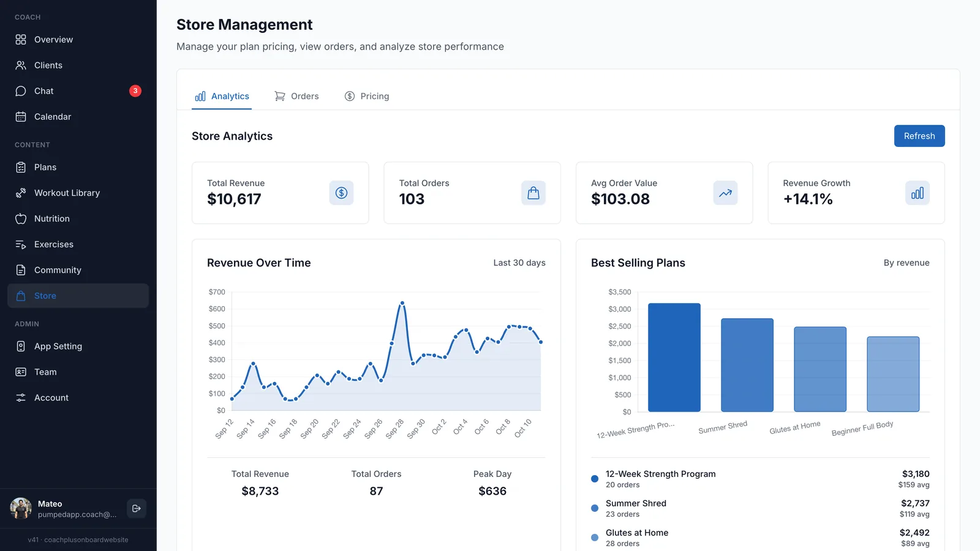Click the bar chart icon in Revenue Growth
Image resolution: width=980 pixels, height=551 pixels.
[x=918, y=193]
